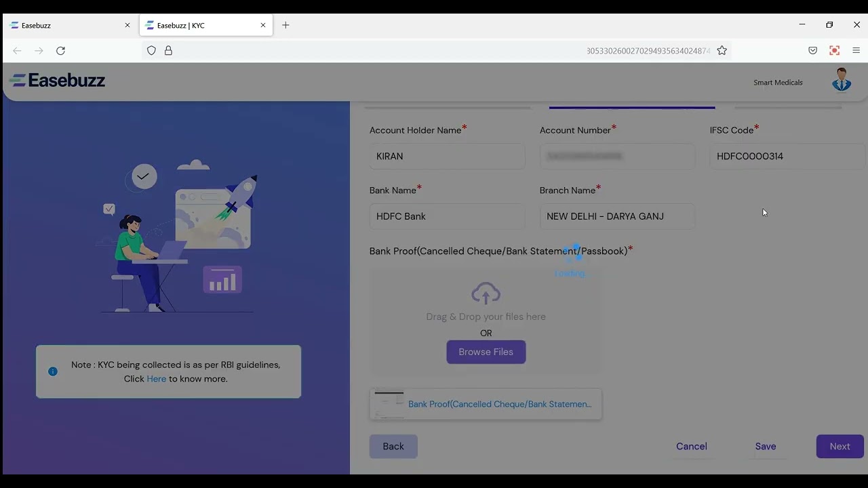Click the Bank Name field

(x=447, y=216)
